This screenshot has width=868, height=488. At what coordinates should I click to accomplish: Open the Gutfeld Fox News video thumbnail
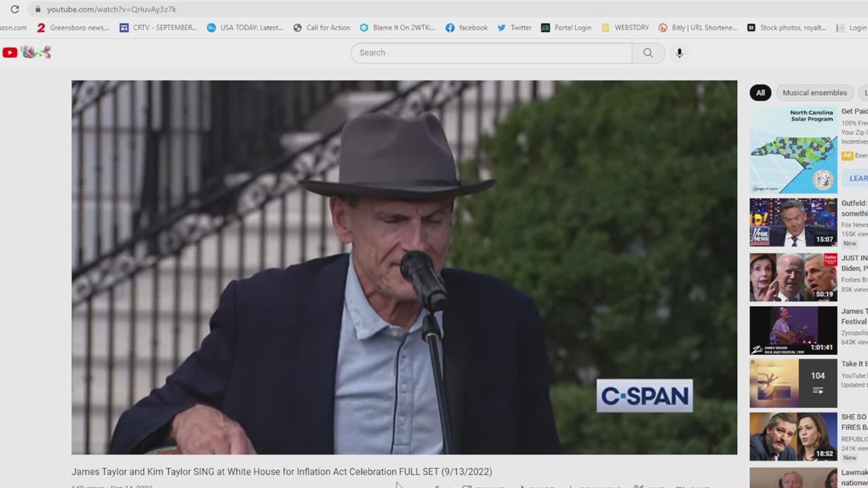click(793, 222)
